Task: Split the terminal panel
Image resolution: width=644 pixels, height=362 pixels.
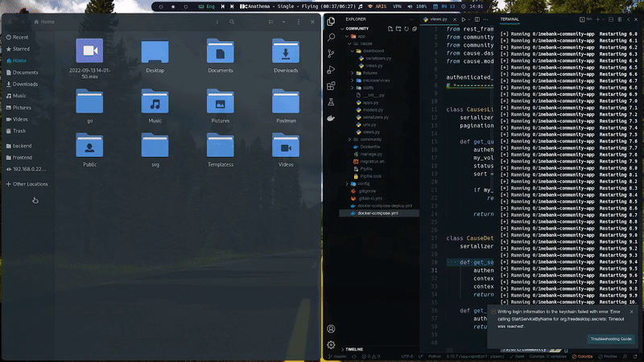Action: tap(611, 19)
